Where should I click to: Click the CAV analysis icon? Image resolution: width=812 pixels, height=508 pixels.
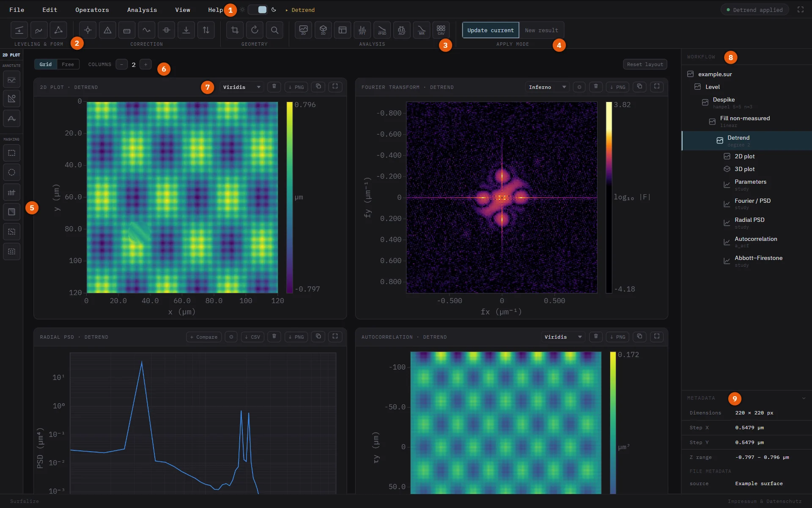click(x=441, y=30)
